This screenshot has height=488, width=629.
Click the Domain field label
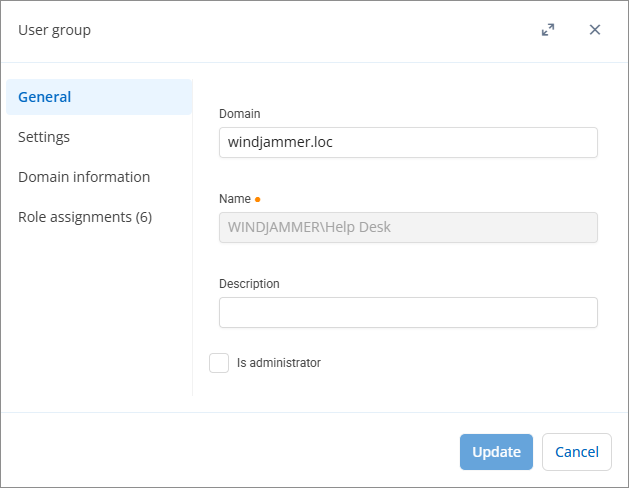point(239,114)
